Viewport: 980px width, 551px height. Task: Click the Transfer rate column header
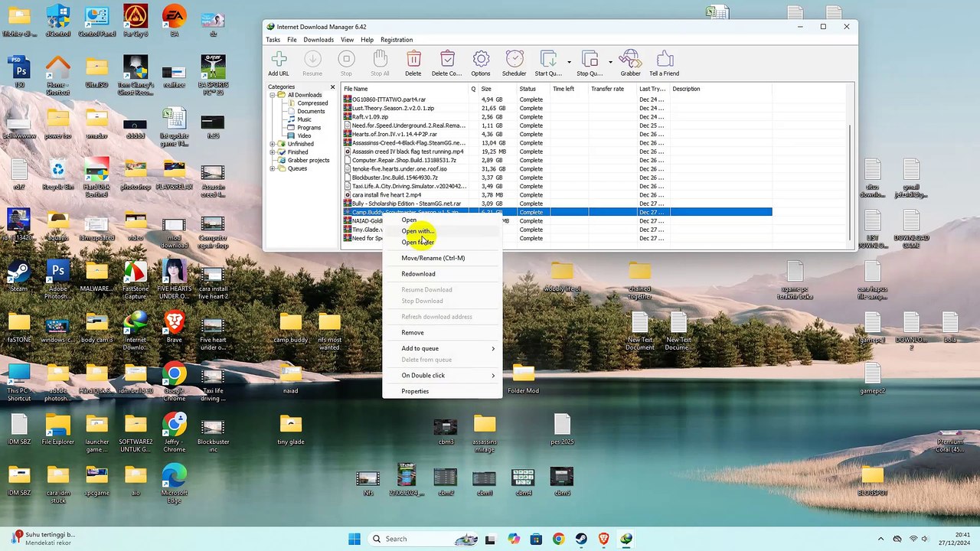[x=612, y=89]
